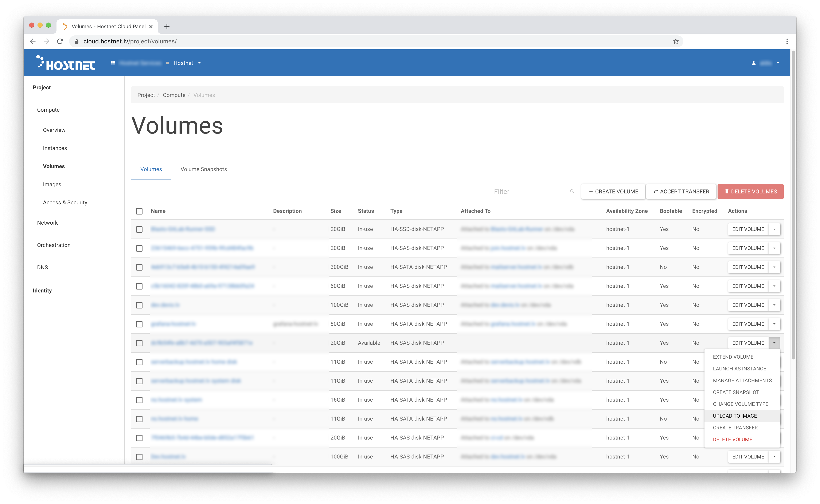Tick the select-all volumes checkbox
The height and width of the screenshot is (504, 820).
click(x=139, y=211)
